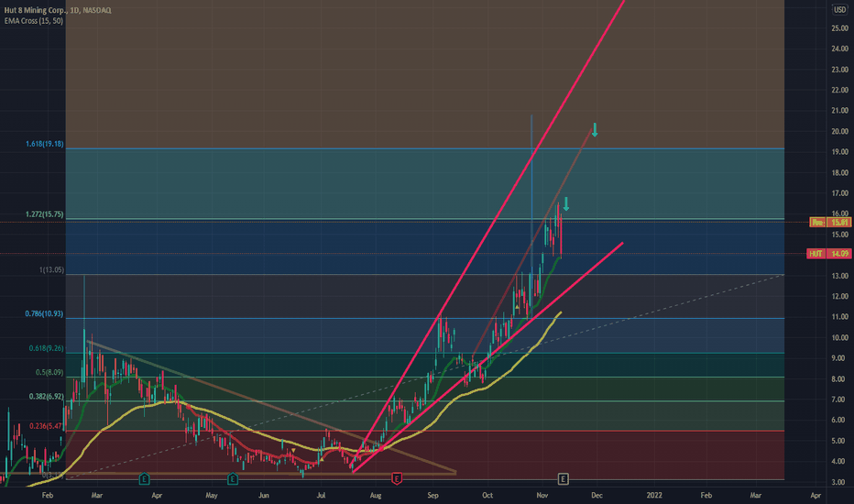Click the 25.00 price axis label
The height and width of the screenshot is (504, 854).
(x=840, y=28)
